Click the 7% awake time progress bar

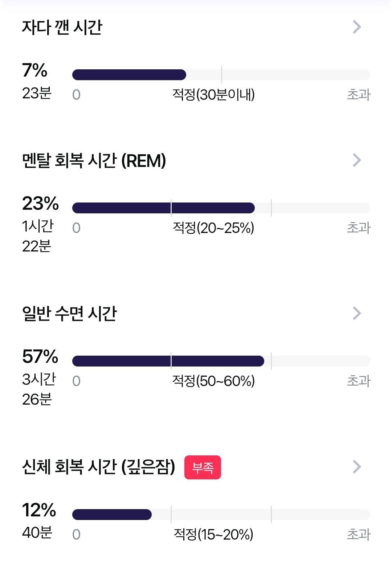point(221,75)
